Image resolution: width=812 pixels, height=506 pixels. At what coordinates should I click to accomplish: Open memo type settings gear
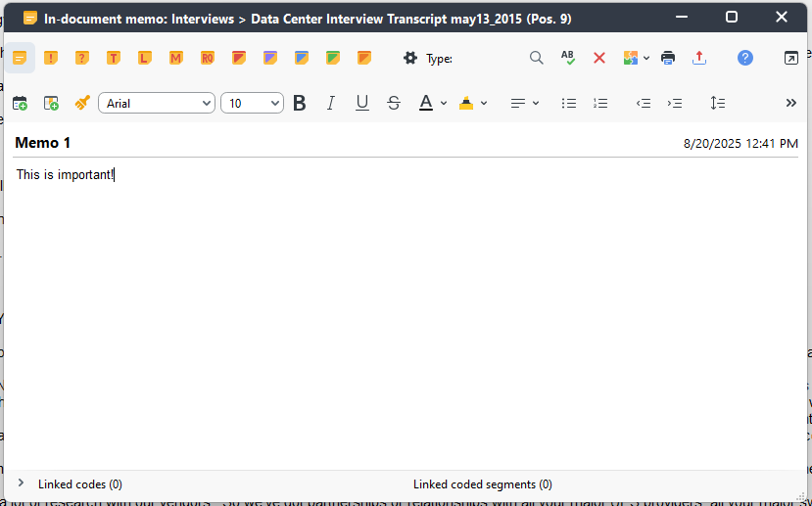(410, 58)
